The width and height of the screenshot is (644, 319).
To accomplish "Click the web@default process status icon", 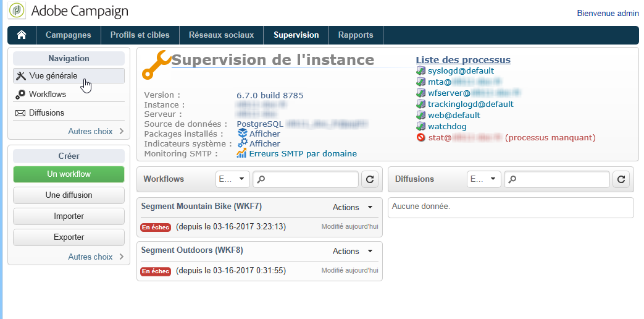I will point(420,115).
